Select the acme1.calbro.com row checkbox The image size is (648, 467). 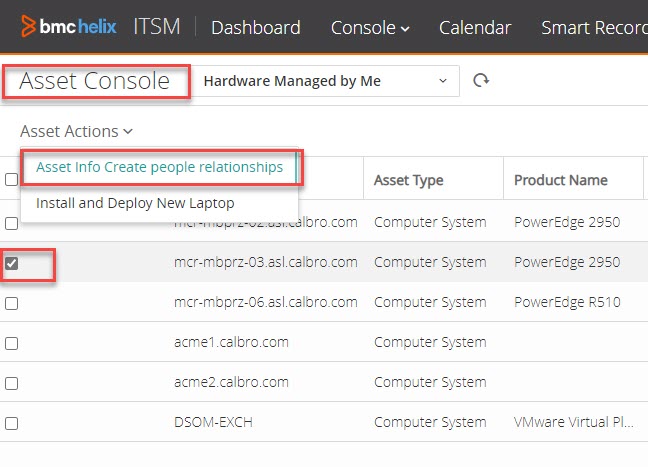tap(11, 343)
